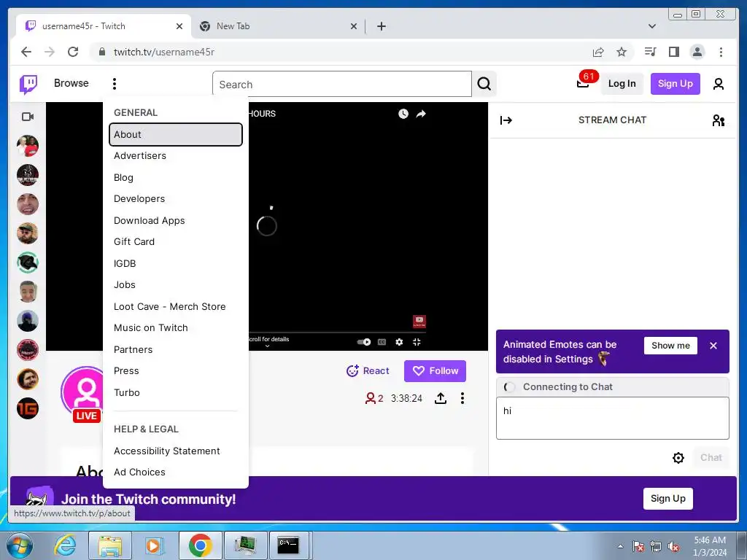
Task: Reload the page in Chrome
Action: pyautogui.click(x=73, y=52)
